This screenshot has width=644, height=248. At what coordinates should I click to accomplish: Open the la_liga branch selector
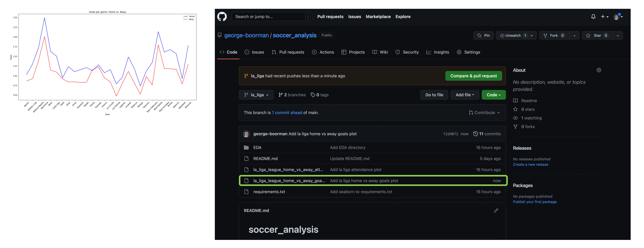click(256, 95)
